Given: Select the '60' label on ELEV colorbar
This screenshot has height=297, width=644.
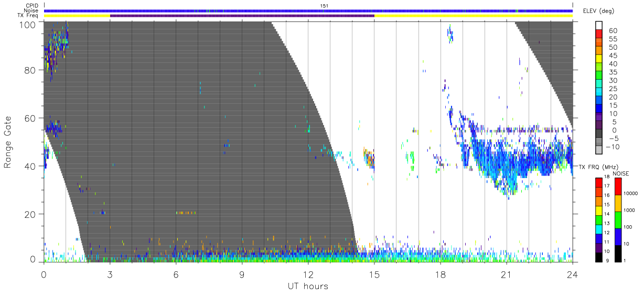Looking at the screenshot, I should [x=613, y=31].
